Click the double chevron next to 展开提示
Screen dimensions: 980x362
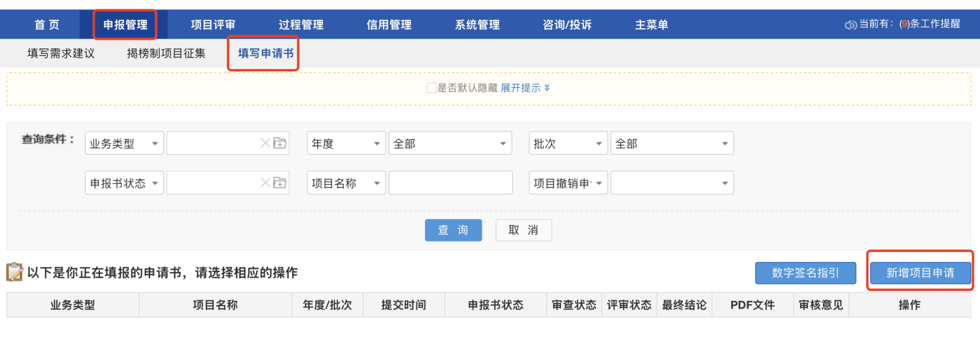tap(547, 88)
